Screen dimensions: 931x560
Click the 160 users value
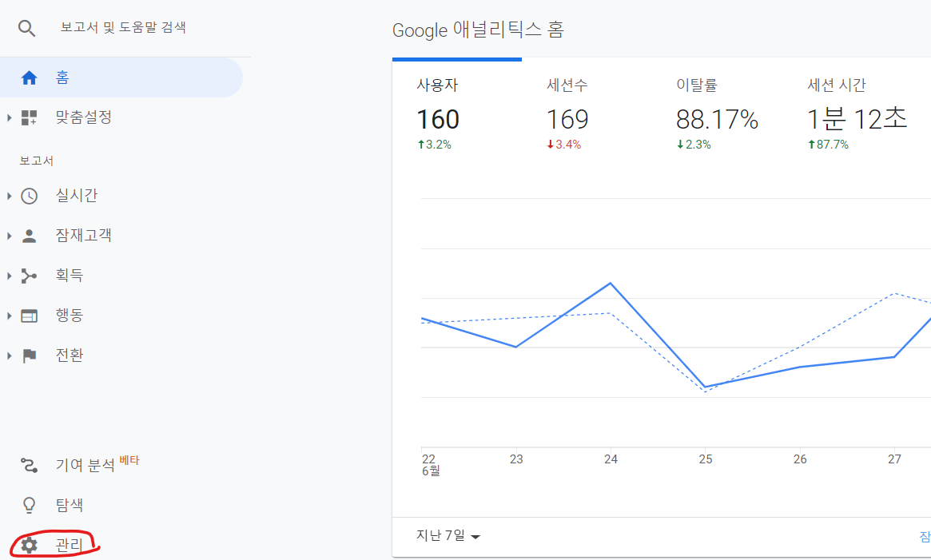(438, 119)
